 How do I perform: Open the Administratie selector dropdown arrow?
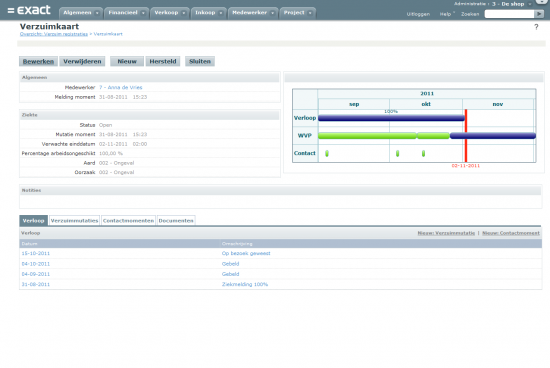pos(530,4)
